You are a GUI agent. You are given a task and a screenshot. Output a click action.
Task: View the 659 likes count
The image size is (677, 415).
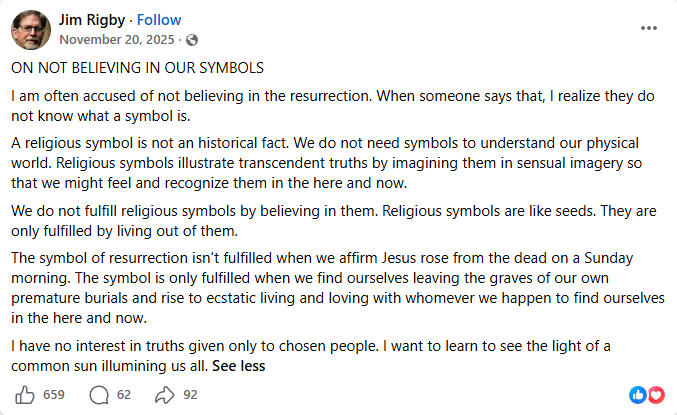click(54, 395)
